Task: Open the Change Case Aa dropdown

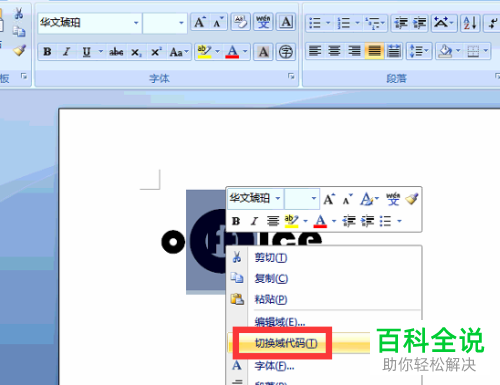Action: 179,52
